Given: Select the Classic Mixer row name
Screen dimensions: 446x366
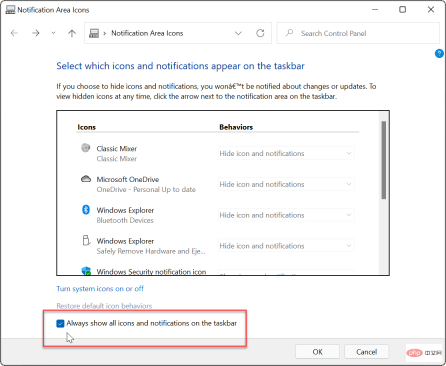Looking at the screenshot, I should [x=117, y=149].
